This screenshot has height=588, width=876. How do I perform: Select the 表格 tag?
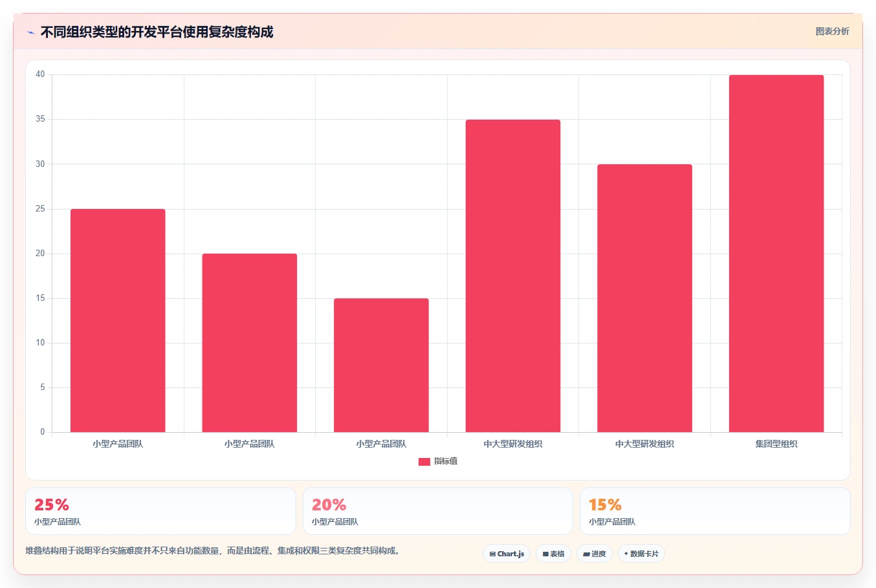pos(553,554)
